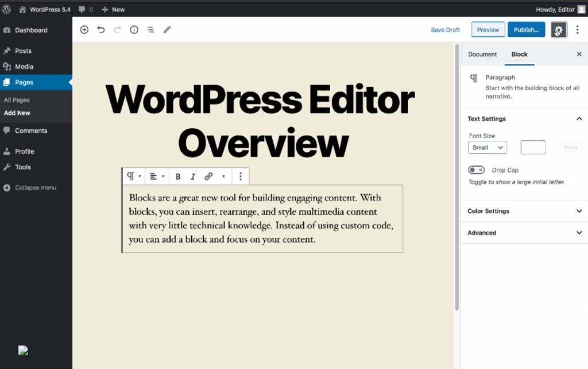Open the More tools and options menu

577,30
